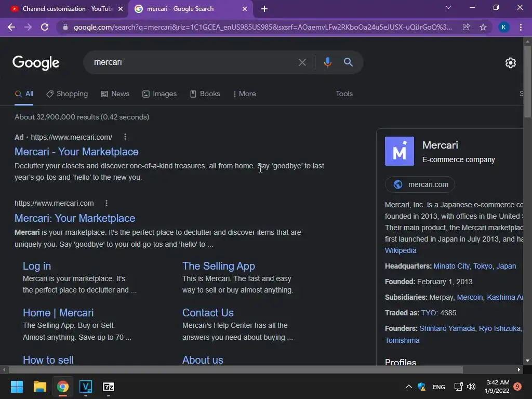Switch to Books results tab
Screen dimensions: 532x399
click(x=205, y=94)
